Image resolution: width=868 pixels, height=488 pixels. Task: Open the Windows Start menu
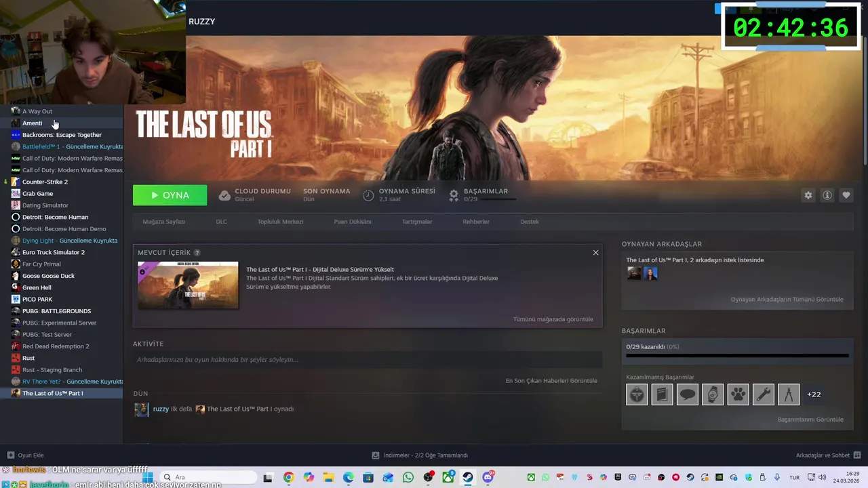(x=148, y=477)
